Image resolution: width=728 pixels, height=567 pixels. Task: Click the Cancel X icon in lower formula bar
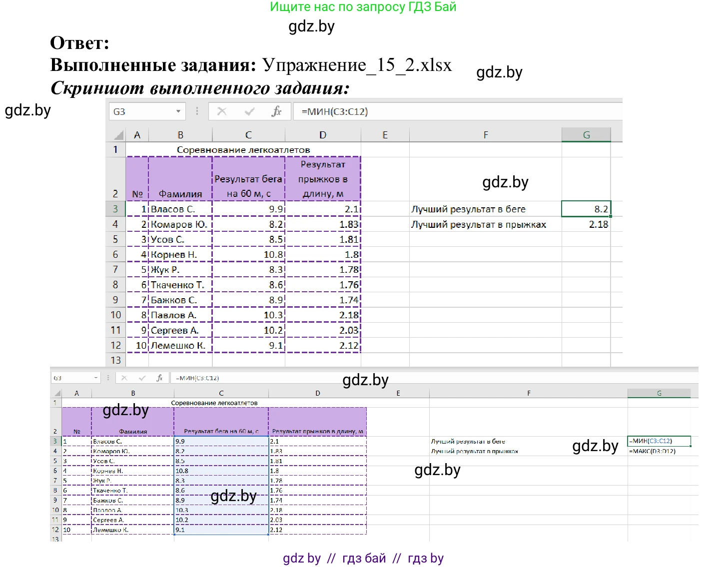(124, 378)
